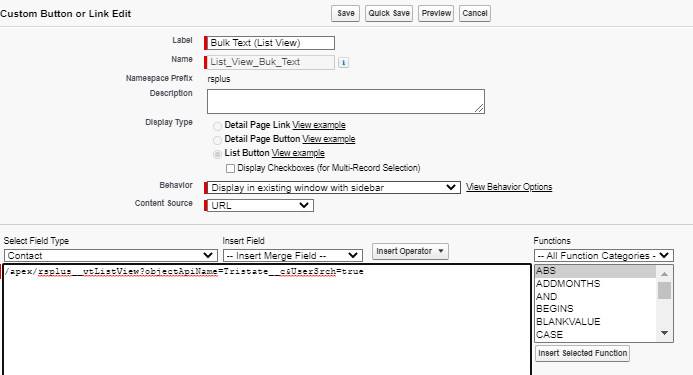The width and height of the screenshot is (693, 375).
Task: Select the Detail Page Link radio option
Action: [x=217, y=126]
